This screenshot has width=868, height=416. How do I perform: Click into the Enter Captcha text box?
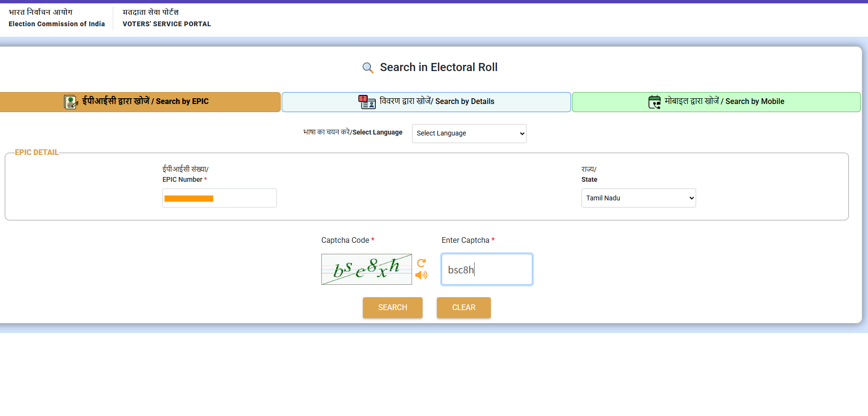coord(487,270)
